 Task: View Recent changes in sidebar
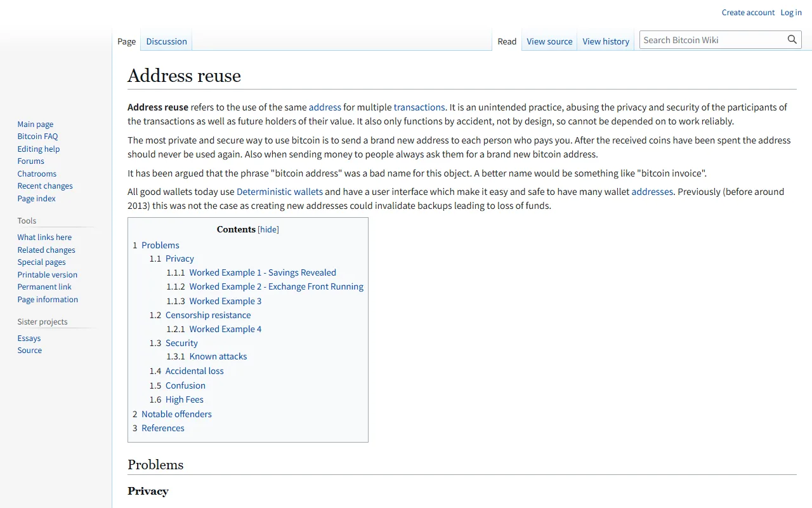pos(45,186)
